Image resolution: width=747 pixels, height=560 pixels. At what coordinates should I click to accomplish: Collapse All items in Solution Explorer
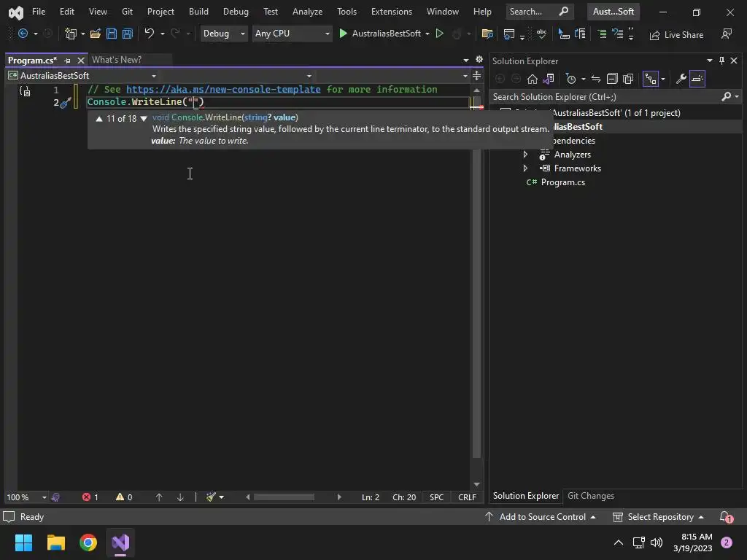click(x=612, y=79)
